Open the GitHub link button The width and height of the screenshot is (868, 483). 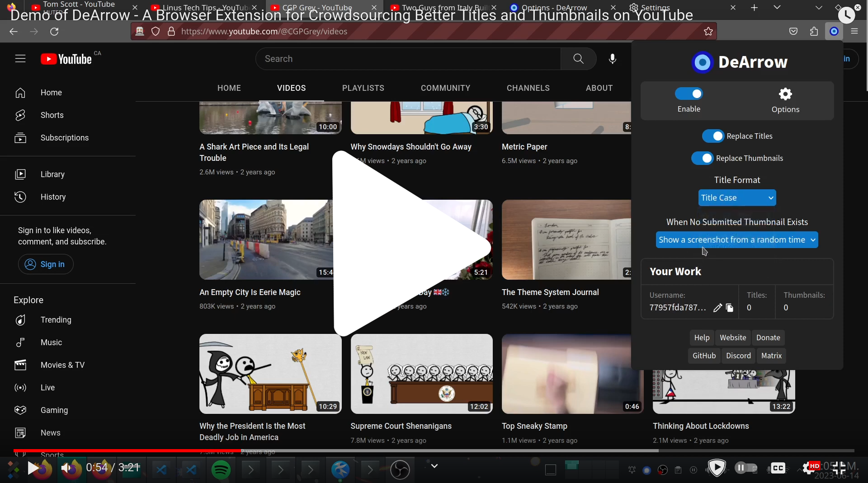pos(704,356)
